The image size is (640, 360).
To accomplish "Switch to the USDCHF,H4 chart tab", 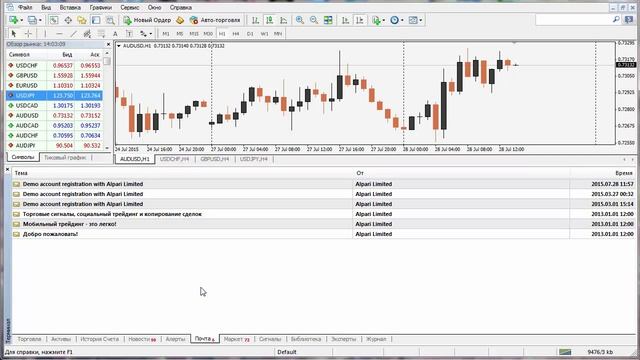I will click(x=175, y=159).
